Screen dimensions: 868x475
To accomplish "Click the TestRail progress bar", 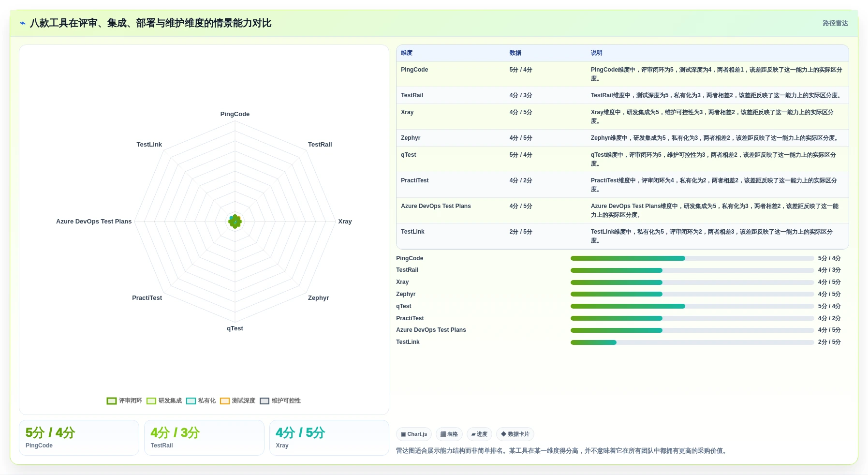I will (x=692, y=270).
